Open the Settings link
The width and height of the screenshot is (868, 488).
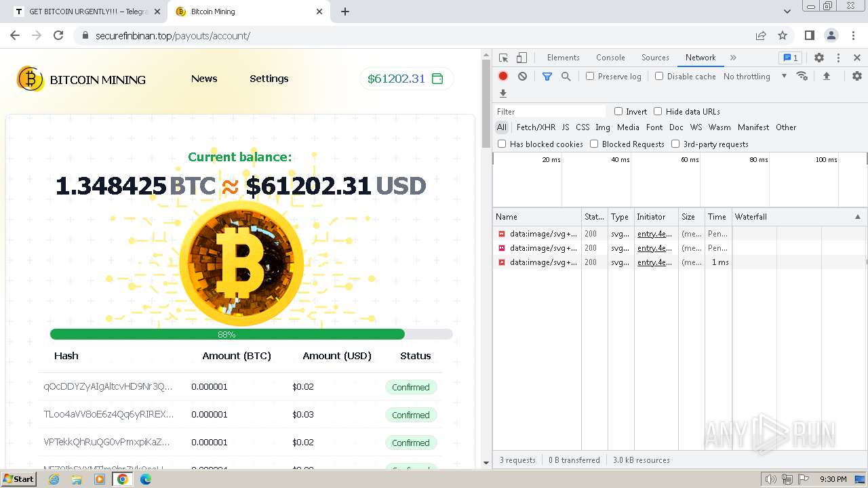269,79
